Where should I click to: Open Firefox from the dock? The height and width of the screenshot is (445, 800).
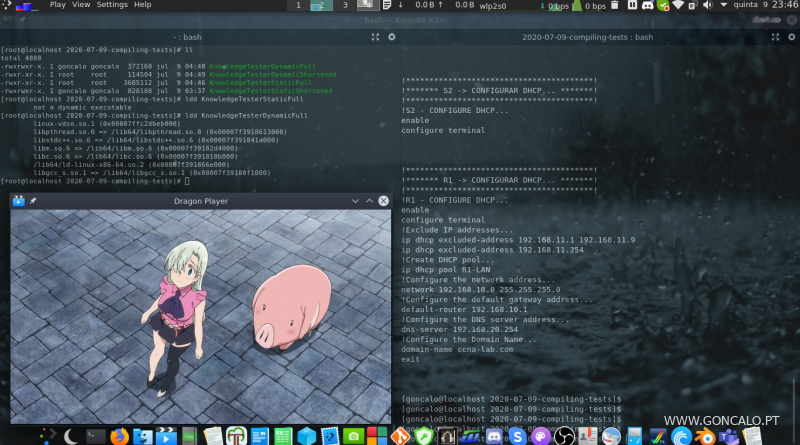tap(119, 436)
